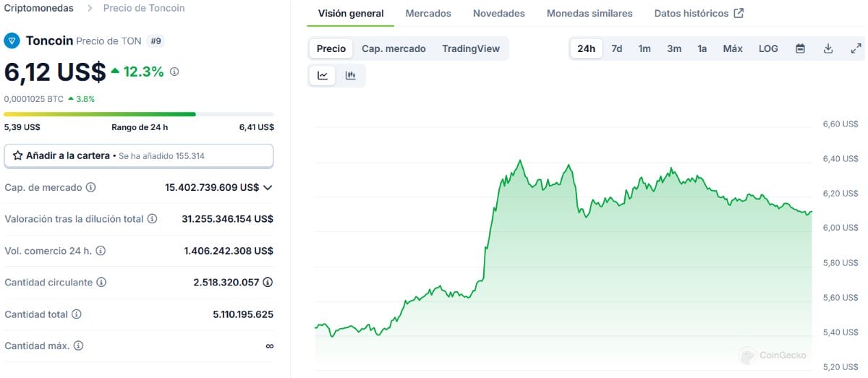Image resolution: width=868 pixels, height=378 pixels.
Task: Select the 7d time range
Action: click(x=616, y=48)
